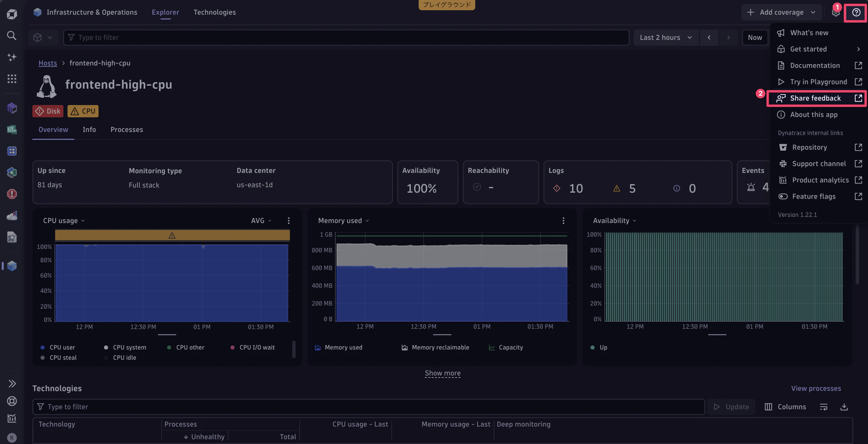The width and height of the screenshot is (868, 444).
Task: Toggle CPU I/O wait series in legend
Action: coord(253,347)
